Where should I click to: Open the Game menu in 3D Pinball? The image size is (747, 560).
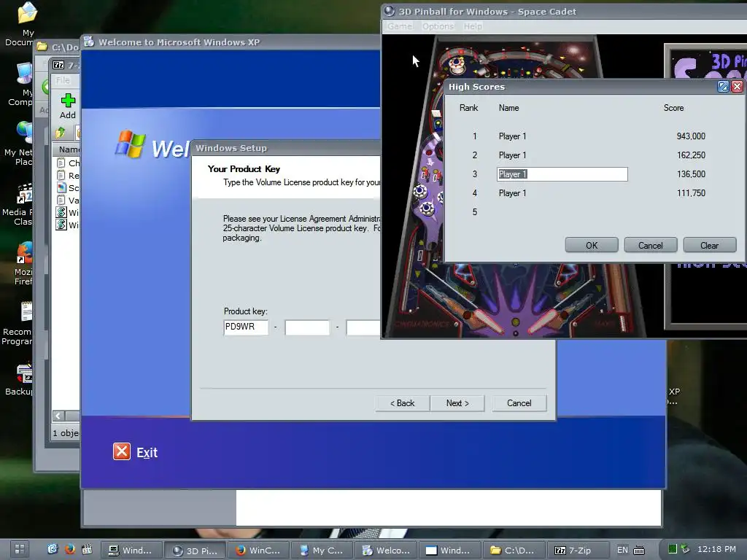point(400,26)
